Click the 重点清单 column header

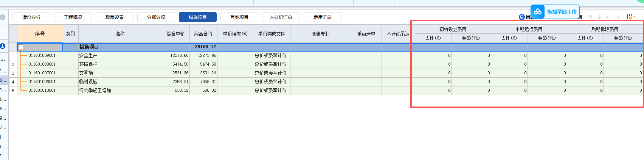[x=366, y=34]
